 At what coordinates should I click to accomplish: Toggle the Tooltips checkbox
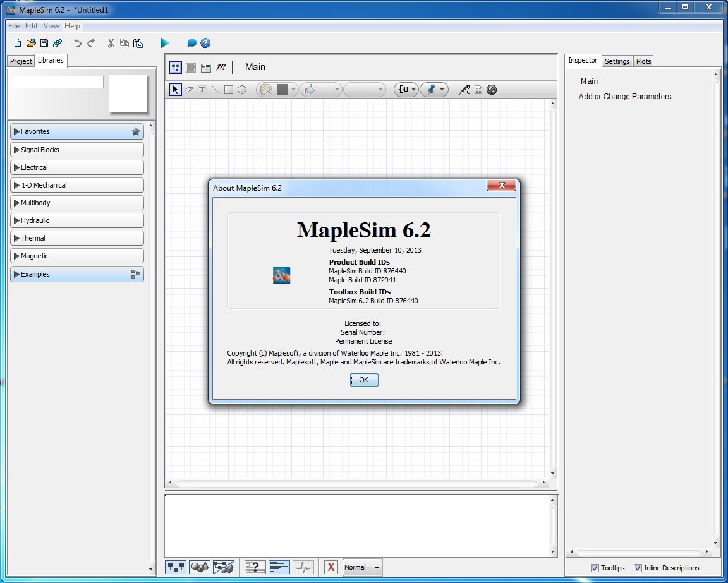(595, 568)
